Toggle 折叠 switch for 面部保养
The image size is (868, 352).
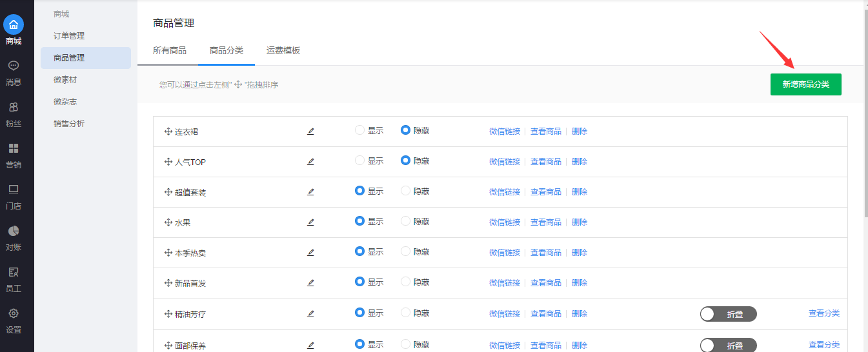click(x=728, y=346)
